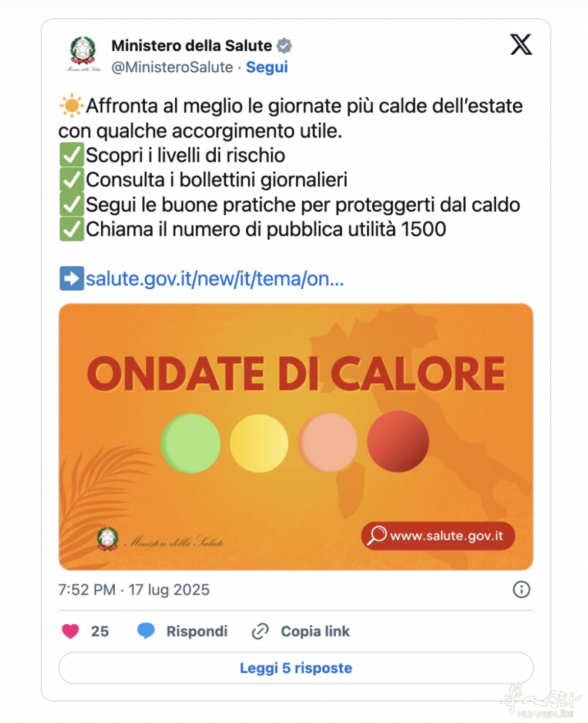Follow the account via Segui
Screen dimensions: 588x723
267,67
